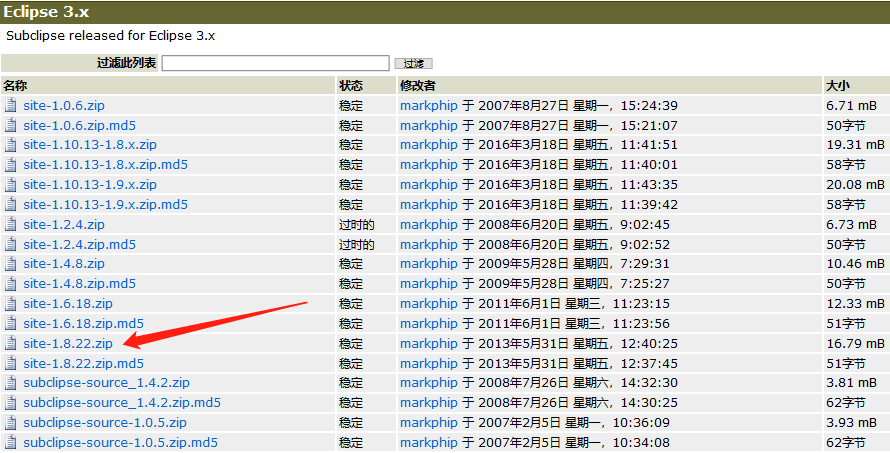Open markphip profile in subclipse-source-1.0.5.zip row
The height and width of the screenshot is (453, 890).
click(x=429, y=422)
